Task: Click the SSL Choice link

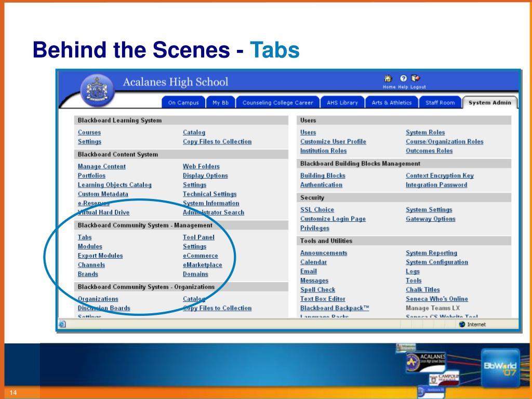Action: (317, 210)
